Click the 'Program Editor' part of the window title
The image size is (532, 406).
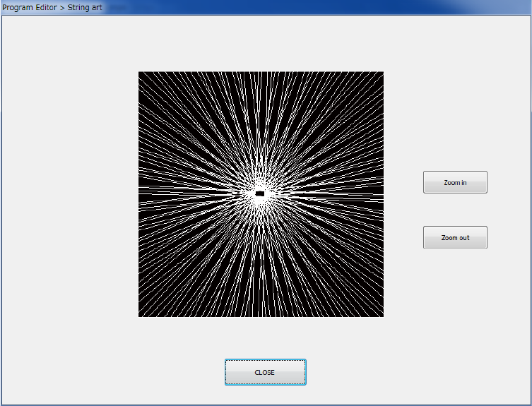pos(30,7)
